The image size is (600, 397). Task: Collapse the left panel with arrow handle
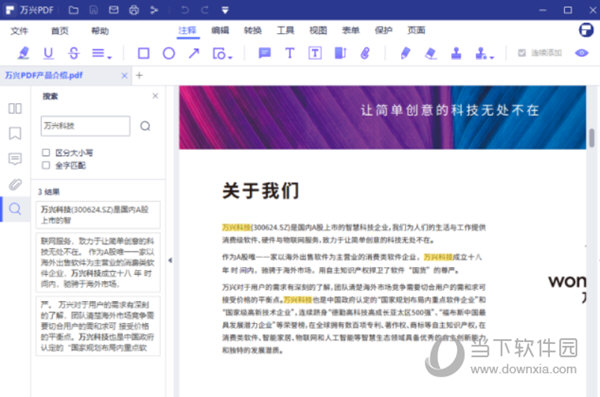pyautogui.click(x=170, y=260)
